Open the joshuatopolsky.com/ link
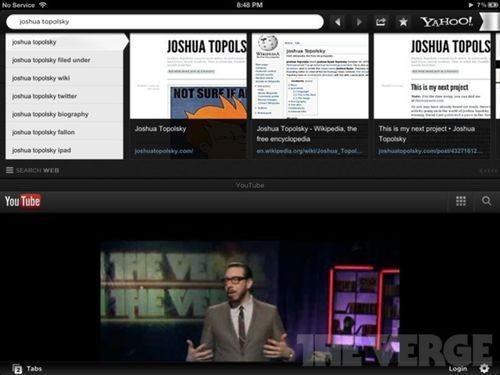 tap(164, 151)
